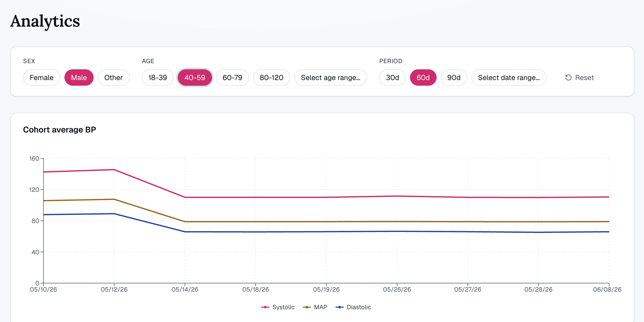
Task: Click the Diastolic legend marker icon
Action: pos(339,307)
